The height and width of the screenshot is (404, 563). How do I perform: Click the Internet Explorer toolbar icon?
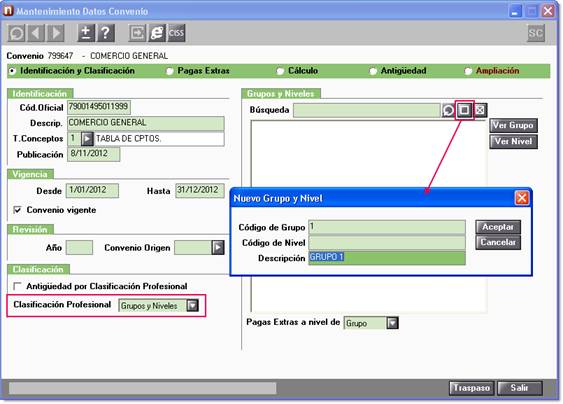(x=157, y=33)
